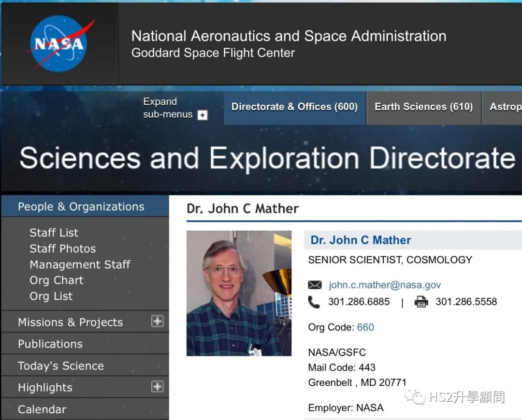Viewport: 522px width, 420px height.
Task: Select the text NASA/GSFC
Action: click(337, 352)
